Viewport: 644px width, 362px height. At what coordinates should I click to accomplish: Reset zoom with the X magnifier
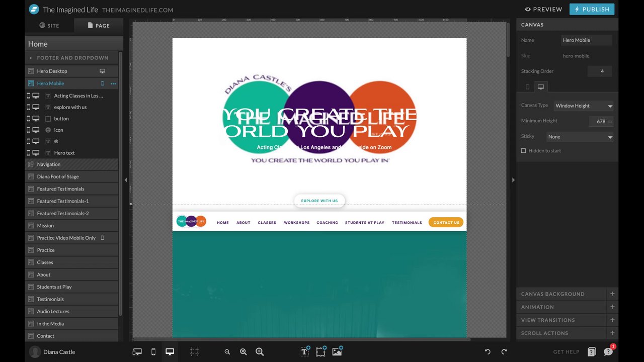pyautogui.click(x=244, y=352)
